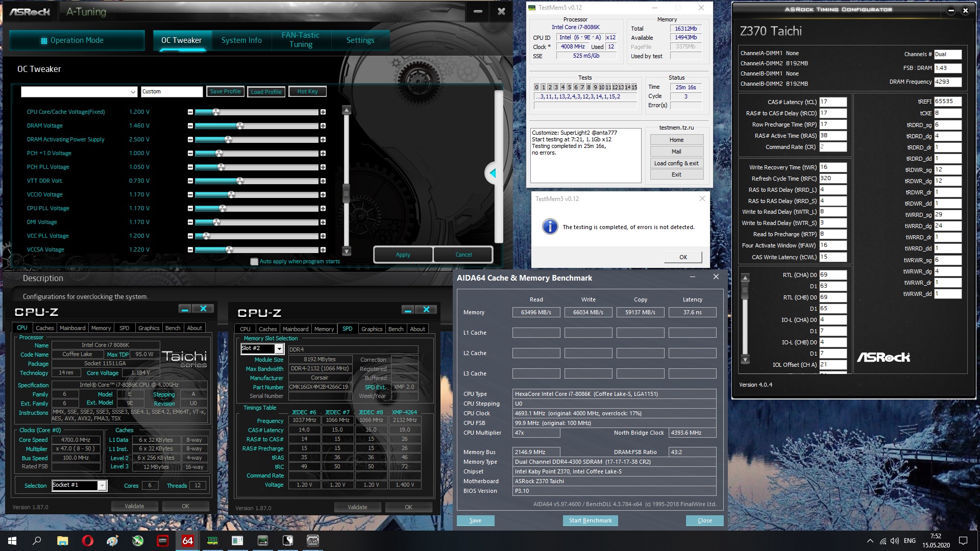Image resolution: width=980 pixels, height=551 pixels.
Task: Click minus icon for VCCIO Voltage
Action: pyautogui.click(x=190, y=195)
